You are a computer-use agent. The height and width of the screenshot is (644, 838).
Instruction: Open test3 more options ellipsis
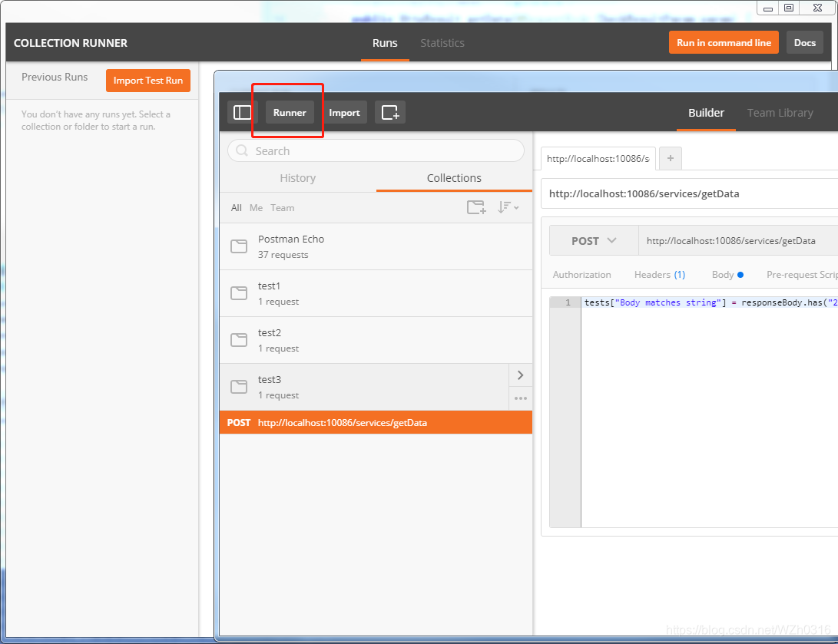click(521, 398)
